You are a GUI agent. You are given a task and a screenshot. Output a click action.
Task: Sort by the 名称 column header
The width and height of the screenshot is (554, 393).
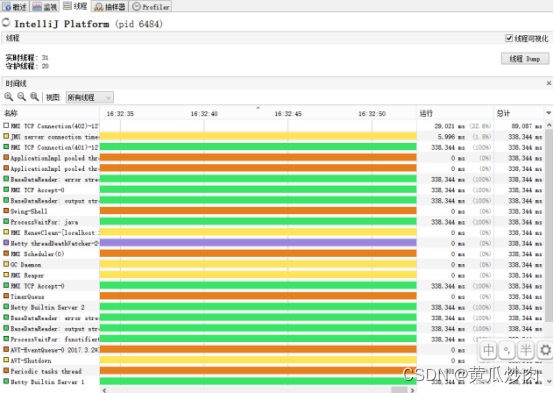coord(50,113)
